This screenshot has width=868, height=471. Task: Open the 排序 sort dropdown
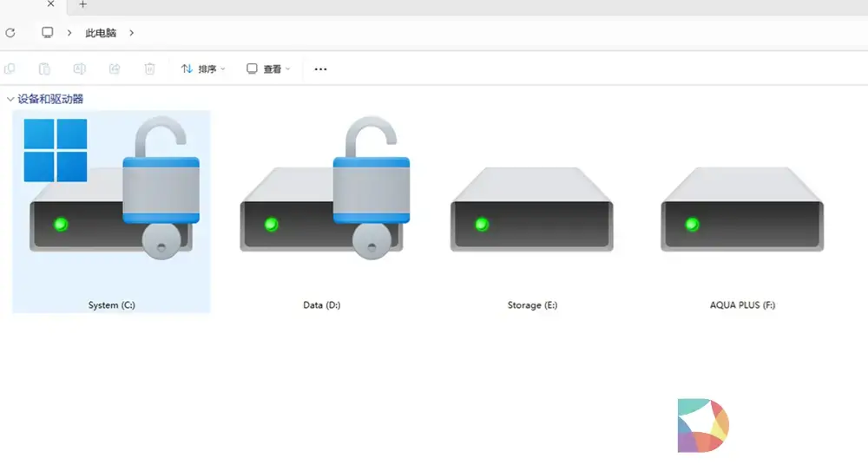tap(203, 69)
